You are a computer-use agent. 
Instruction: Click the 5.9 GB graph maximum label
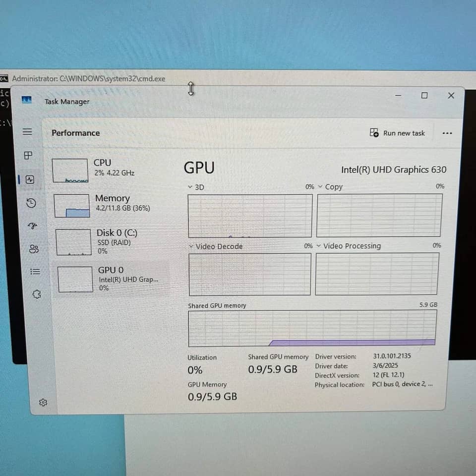[428, 304]
